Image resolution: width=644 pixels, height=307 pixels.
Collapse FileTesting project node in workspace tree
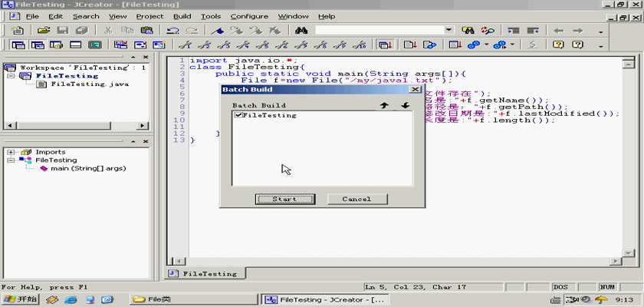[x=11, y=76]
